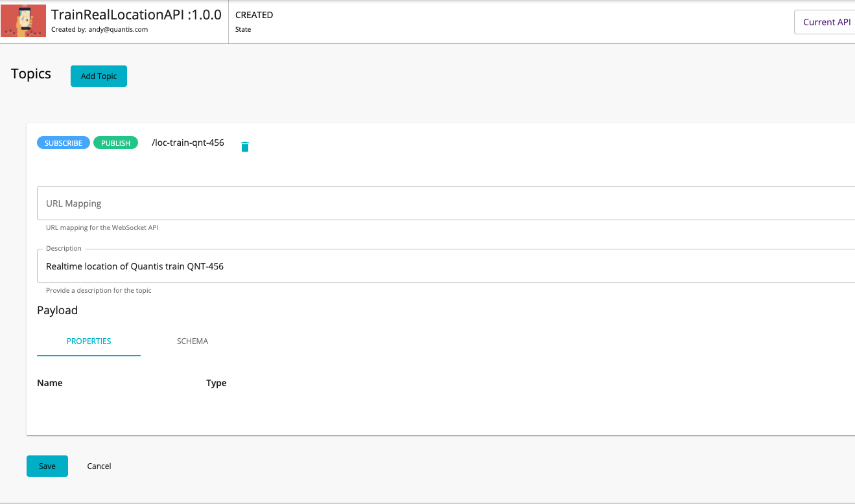Open the TrainRealLocationAPI thumbnail image
This screenshot has width=855, height=504.
pos(23,21)
